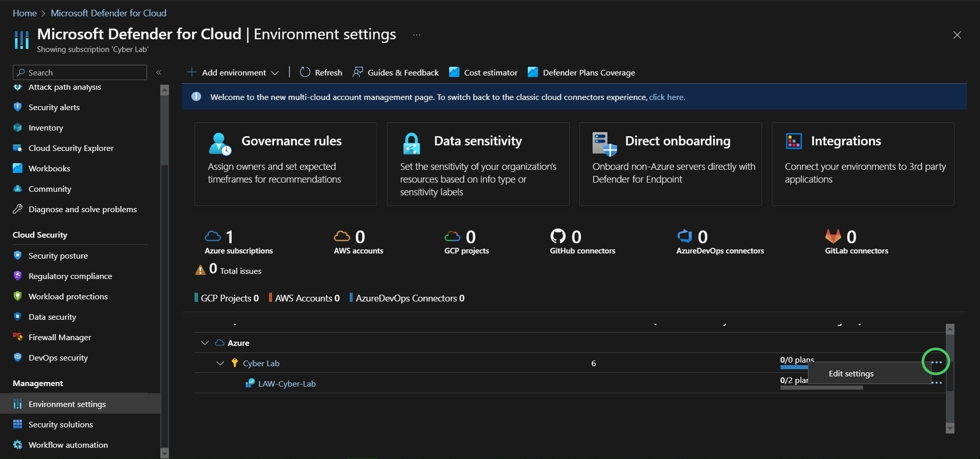Click the GitHub connectors octocat icon
The width and height of the screenshot is (980, 459).
click(558, 236)
